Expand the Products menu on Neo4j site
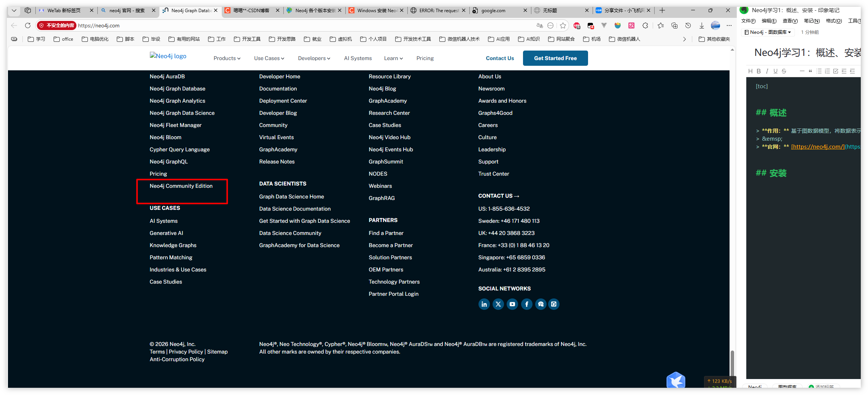Viewport: 868px width, 395px height. coord(227,58)
